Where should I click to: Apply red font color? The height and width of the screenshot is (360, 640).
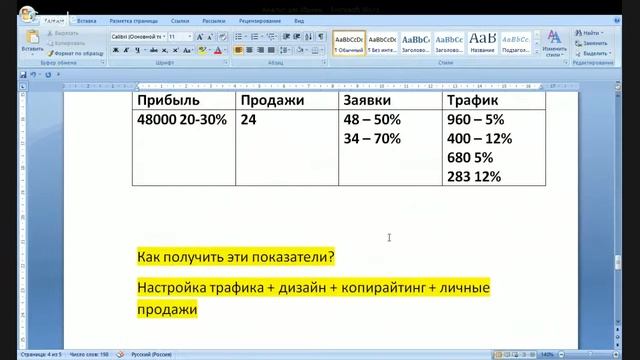point(218,50)
